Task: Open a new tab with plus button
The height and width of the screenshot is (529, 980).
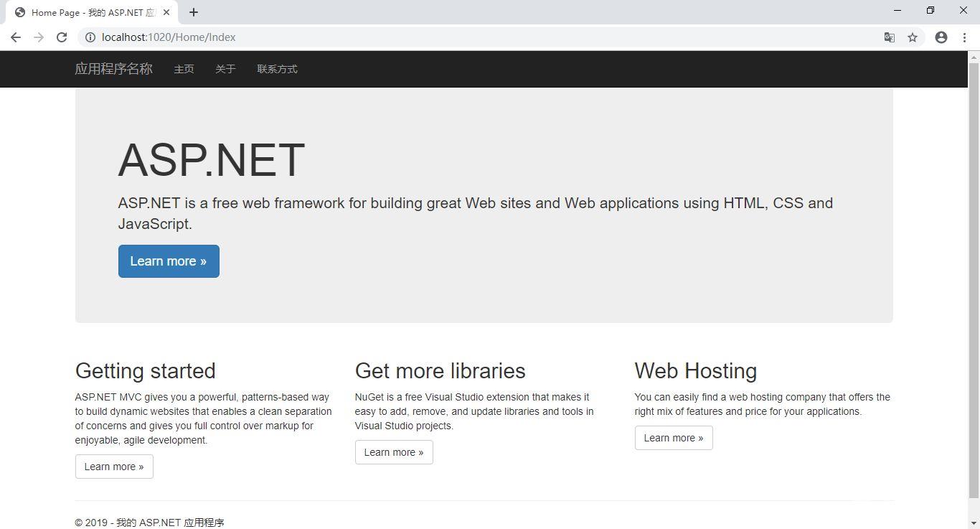Action: (x=194, y=12)
